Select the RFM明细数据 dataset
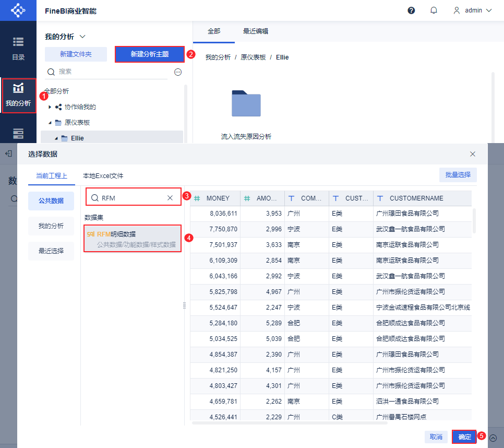The height and width of the screenshot is (448, 504). 133,239
